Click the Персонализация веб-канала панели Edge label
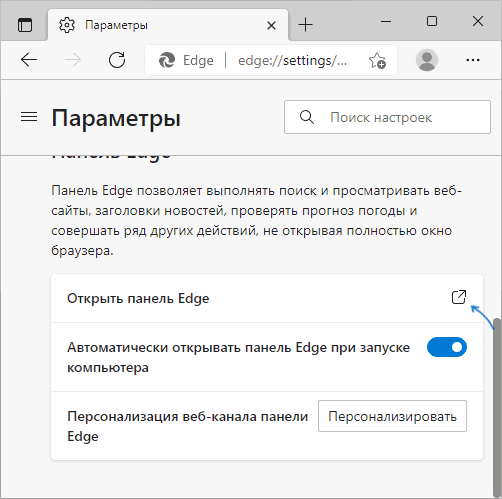This screenshot has height=499, width=502. point(187,426)
